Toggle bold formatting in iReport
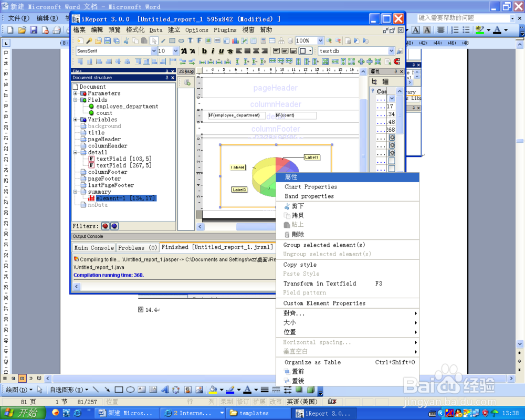Screen dimensions: 525x420 point(204,51)
